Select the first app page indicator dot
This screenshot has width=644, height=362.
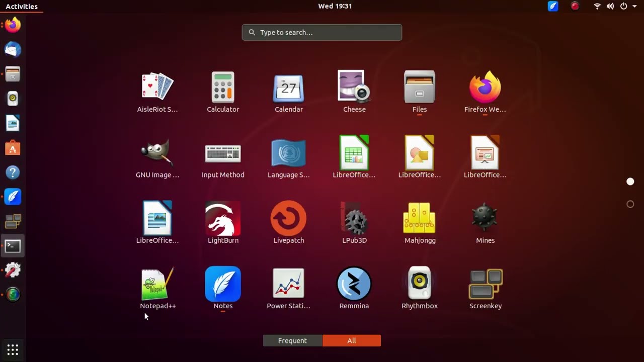pyautogui.click(x=630, y=182)
